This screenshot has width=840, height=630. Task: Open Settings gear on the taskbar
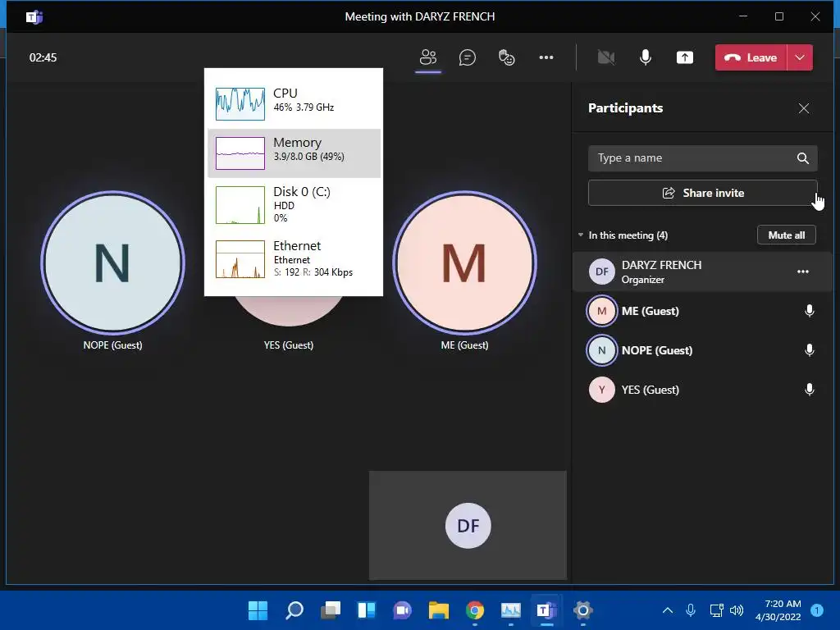pos(583,610)
